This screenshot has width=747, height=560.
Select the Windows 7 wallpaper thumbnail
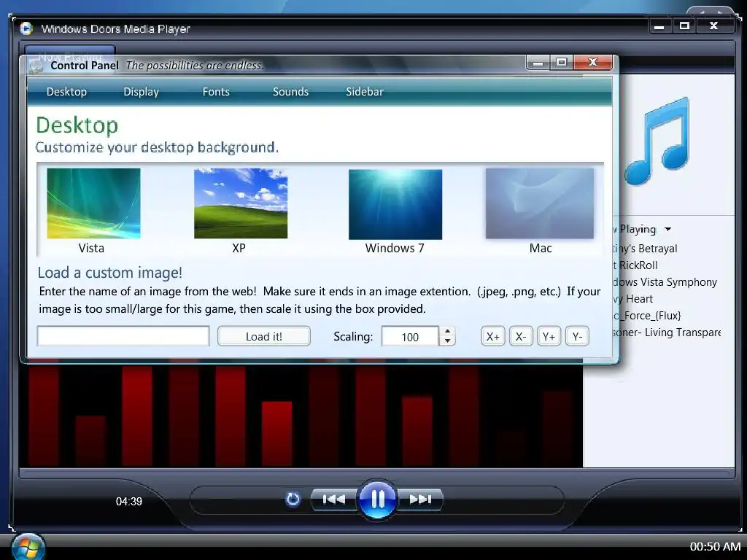pos(395,204)
